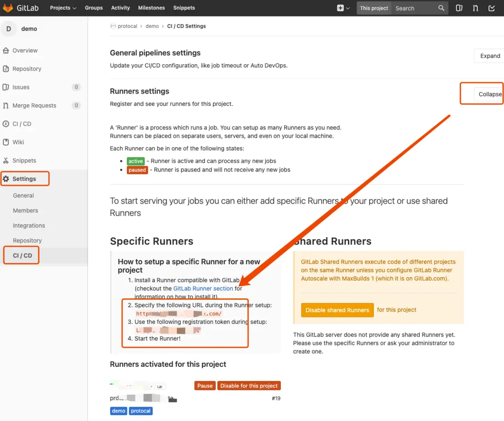This screenshot has width=504, height=421.
Task: Click the Runners settings heading
Action: pos(140,91)
